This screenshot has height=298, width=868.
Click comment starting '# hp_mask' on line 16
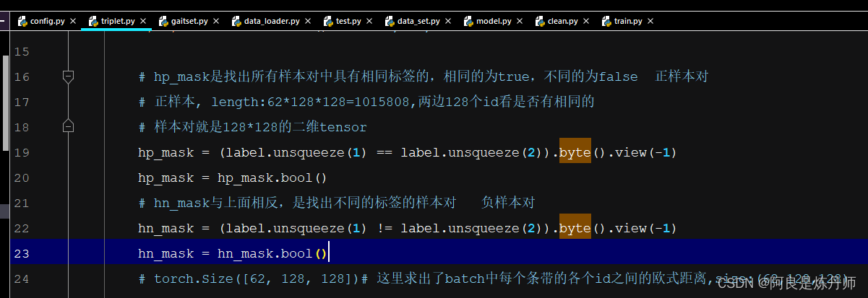[424, 76]
